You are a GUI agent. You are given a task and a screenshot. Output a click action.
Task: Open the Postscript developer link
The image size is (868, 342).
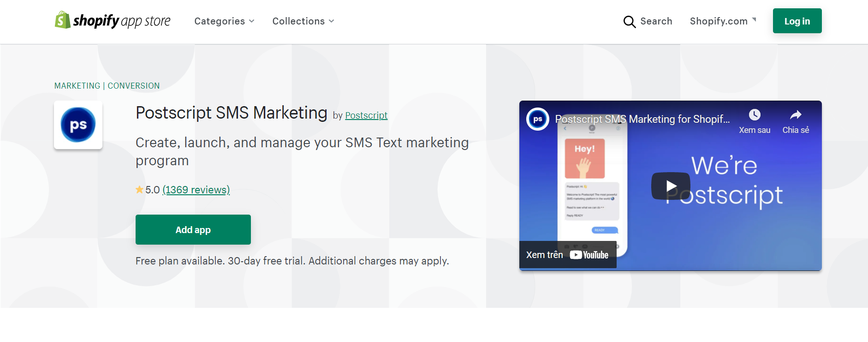coord(366,115)
